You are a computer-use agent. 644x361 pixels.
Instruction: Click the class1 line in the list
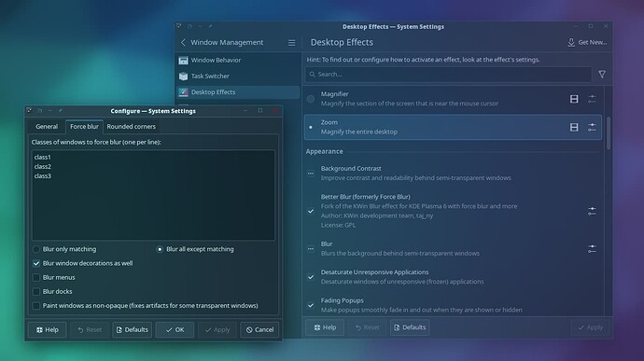coord(43,158)
